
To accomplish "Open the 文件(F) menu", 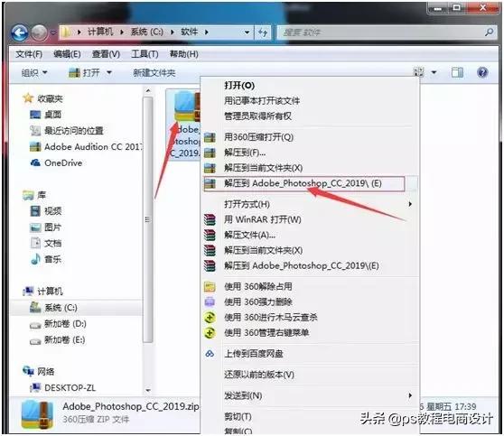I will pyautogui.click(x=29, y=54).
